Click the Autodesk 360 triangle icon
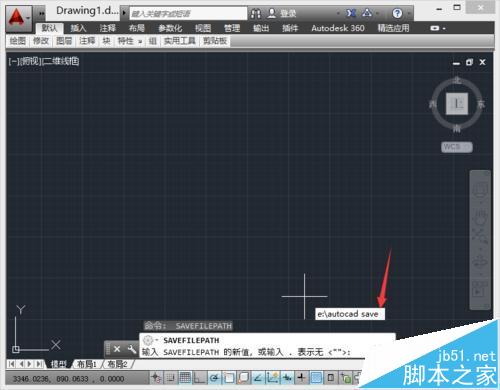Screen dimensions: 500x390 coord(367,13)
